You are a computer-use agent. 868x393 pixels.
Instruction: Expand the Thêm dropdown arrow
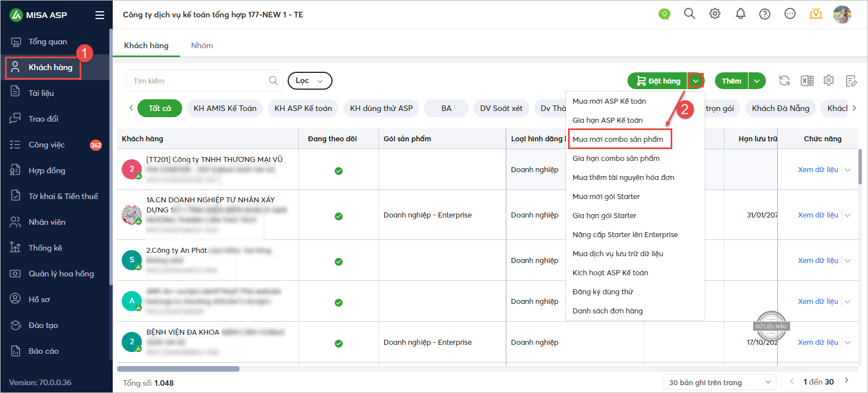pos(757,81)
